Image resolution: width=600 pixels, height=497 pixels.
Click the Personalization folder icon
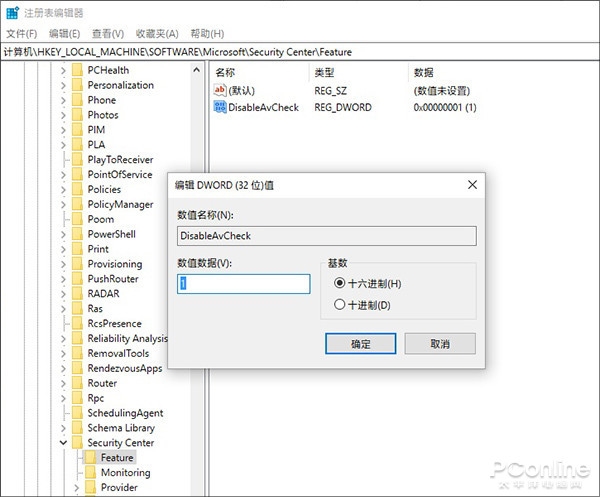(78, 85)
